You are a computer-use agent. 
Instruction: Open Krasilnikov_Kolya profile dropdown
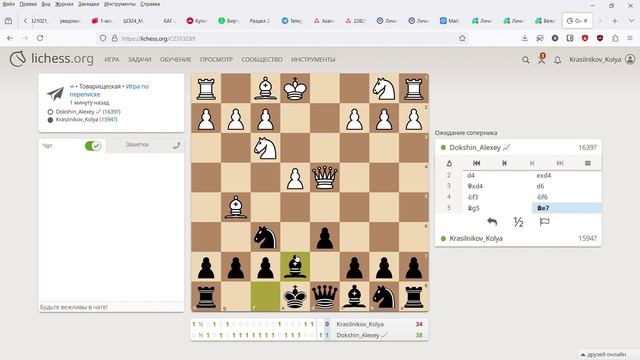point(602,60)
